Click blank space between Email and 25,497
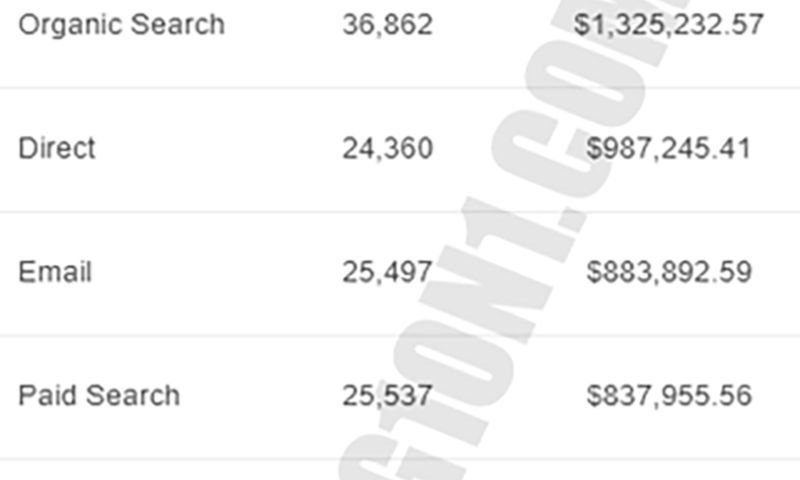The height and width of the screenshot is (480, 800). (220, 272)
